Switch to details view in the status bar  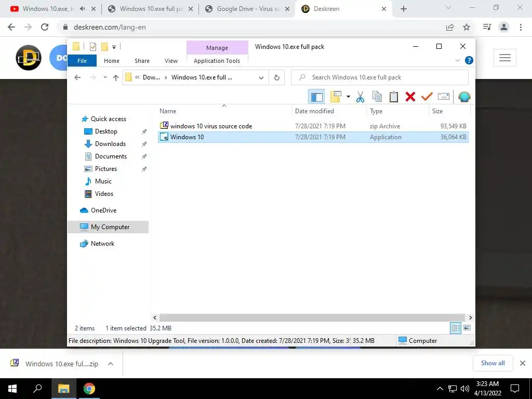tap(456, 328)
